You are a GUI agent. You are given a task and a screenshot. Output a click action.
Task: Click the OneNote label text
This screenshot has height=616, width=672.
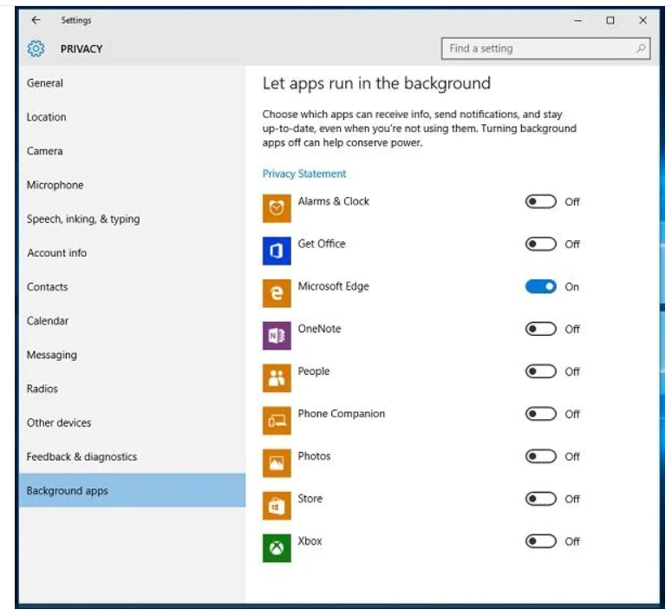point(320,329)
